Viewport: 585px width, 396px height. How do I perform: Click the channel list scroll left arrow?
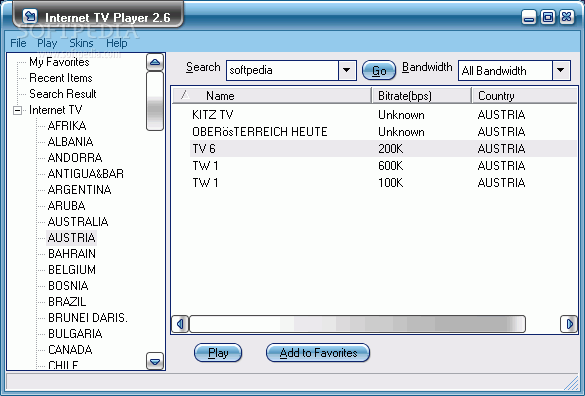tap(180, 324)
